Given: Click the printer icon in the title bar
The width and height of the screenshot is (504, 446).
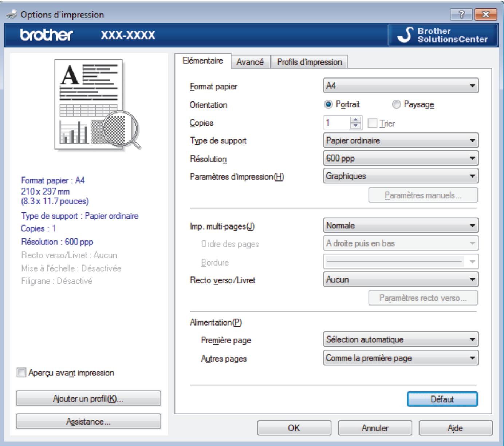Looking at the screenshot, I should click(12, 15).
